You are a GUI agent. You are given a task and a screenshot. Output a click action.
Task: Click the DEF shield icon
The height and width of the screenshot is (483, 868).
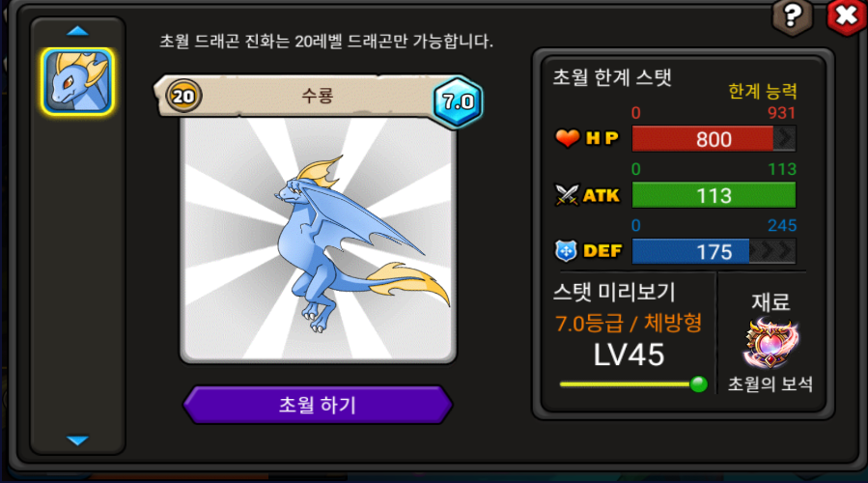(566, 251)
